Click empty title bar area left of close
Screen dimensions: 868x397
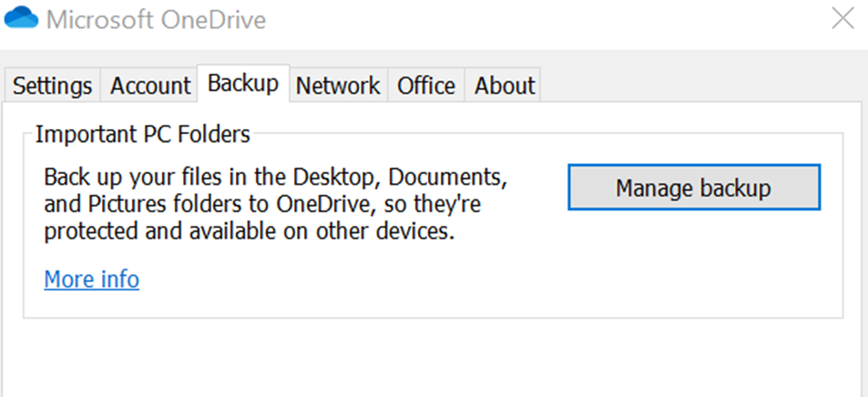click(546, 19)
